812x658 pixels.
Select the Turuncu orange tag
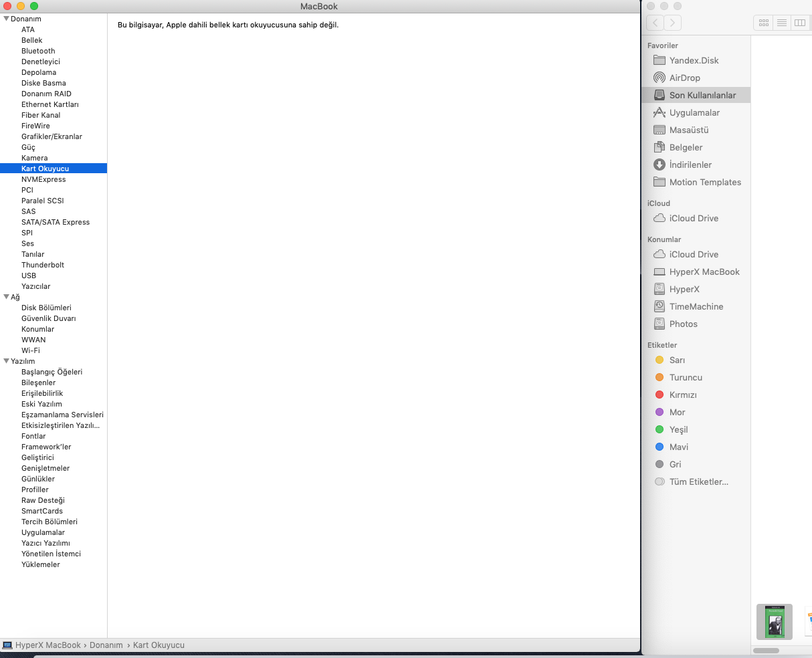(659, 377)
